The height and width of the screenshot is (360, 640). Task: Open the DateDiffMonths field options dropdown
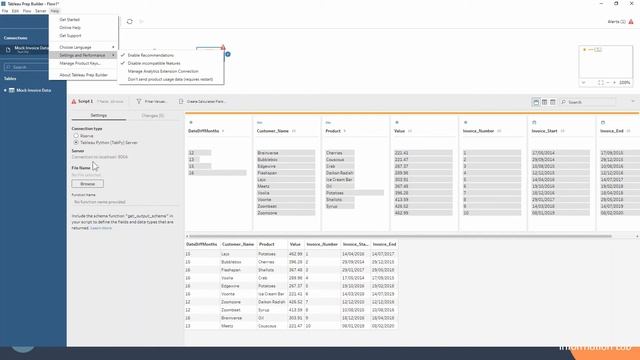[x=223, y=131]
